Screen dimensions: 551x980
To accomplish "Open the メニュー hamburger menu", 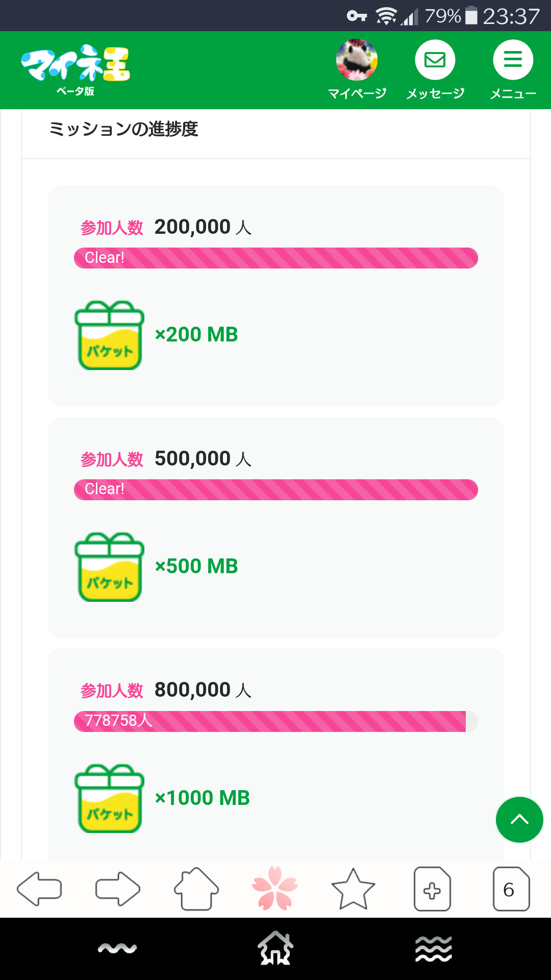I will click(513, 60).
